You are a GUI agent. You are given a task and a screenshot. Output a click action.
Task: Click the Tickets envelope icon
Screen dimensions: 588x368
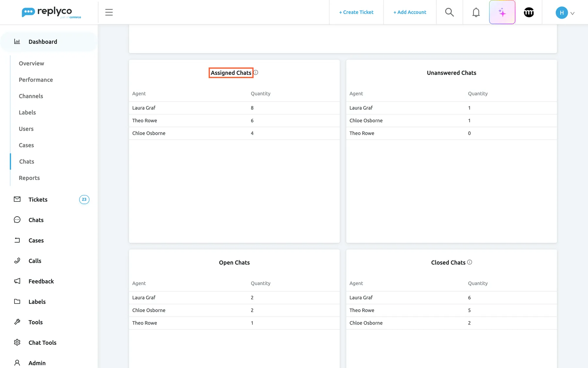click(17, 199)
